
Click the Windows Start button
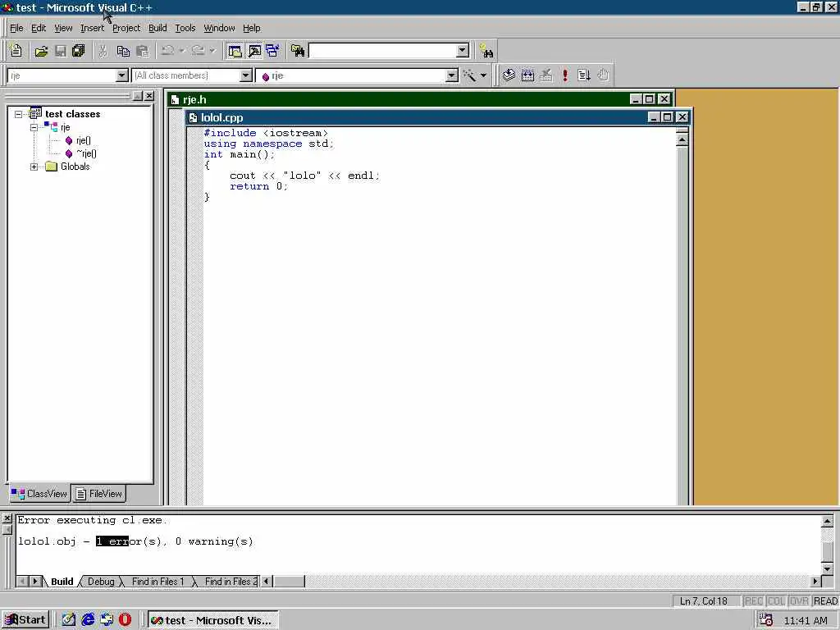click(x=25, y=620)
